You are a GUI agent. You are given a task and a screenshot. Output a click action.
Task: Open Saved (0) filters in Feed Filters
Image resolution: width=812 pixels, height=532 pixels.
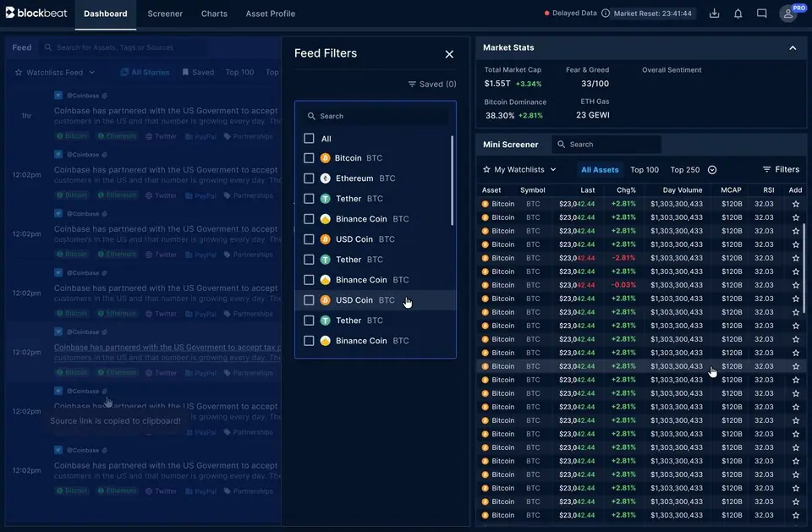(432, 84)
